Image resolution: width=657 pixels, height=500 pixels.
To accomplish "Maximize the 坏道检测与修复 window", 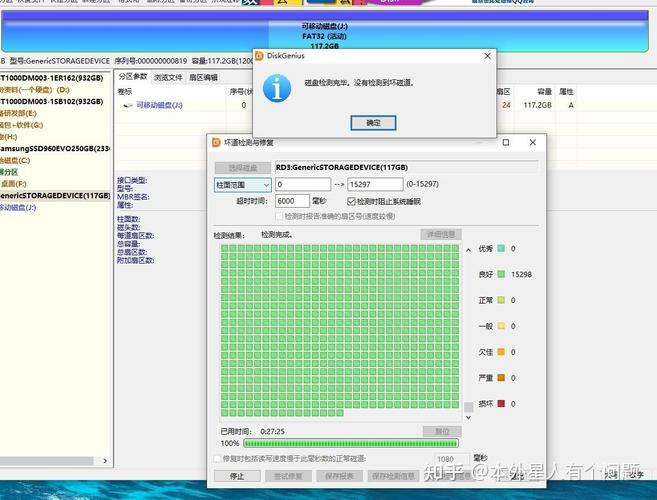I will tap(506, 142).
